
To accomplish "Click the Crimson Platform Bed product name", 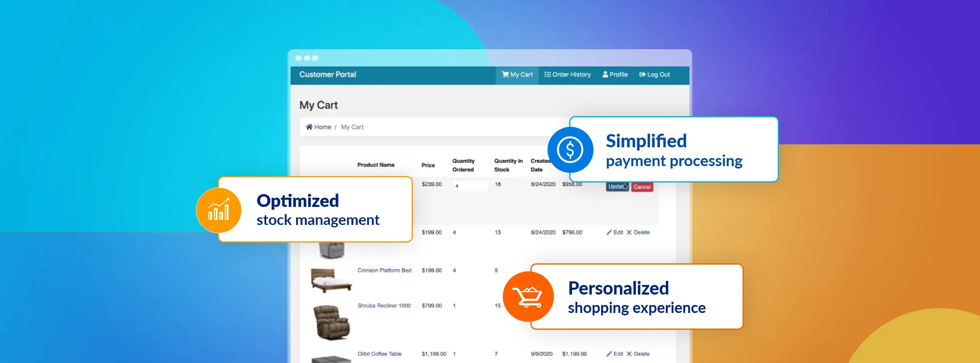I will 384,271.
